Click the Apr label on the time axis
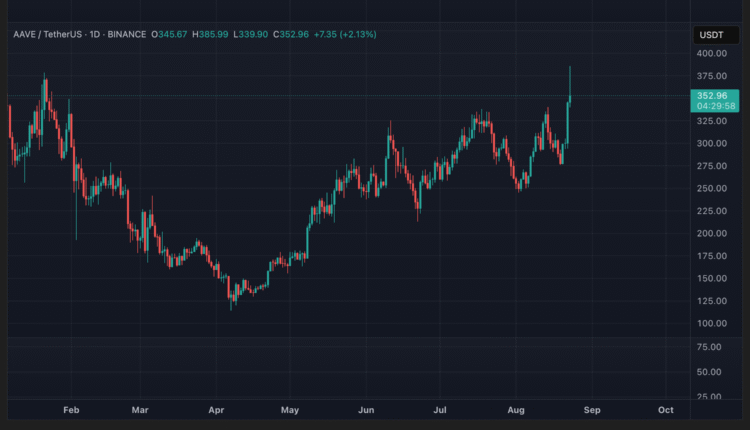Viewport: 750px width, 430px height. tap(215, 410)
